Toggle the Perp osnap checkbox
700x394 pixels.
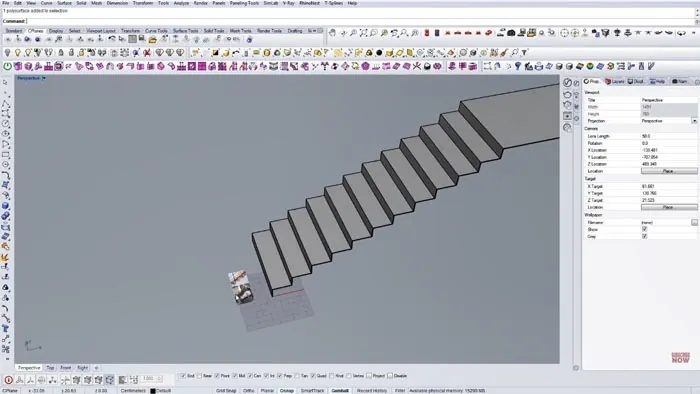pyautogui.click(x=280, y=376)
